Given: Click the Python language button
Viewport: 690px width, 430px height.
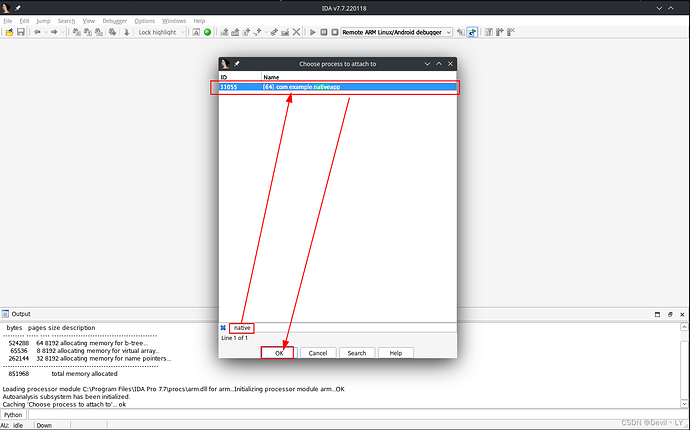Looking at the screenshot, I should 13,415.
